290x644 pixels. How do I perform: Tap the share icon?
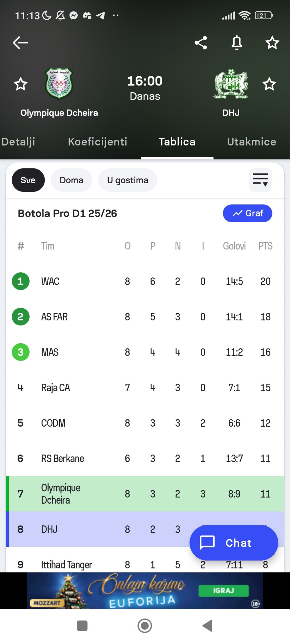201,43
